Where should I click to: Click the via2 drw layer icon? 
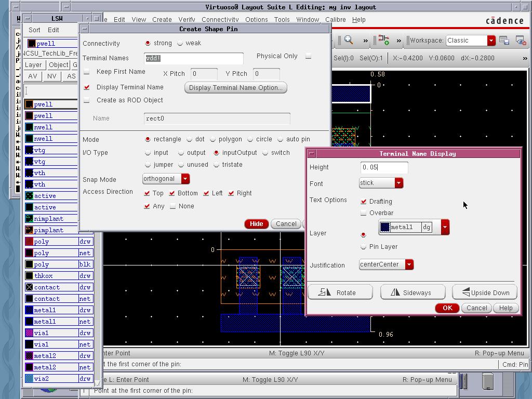pyautogui.click(x=29, y=379)
